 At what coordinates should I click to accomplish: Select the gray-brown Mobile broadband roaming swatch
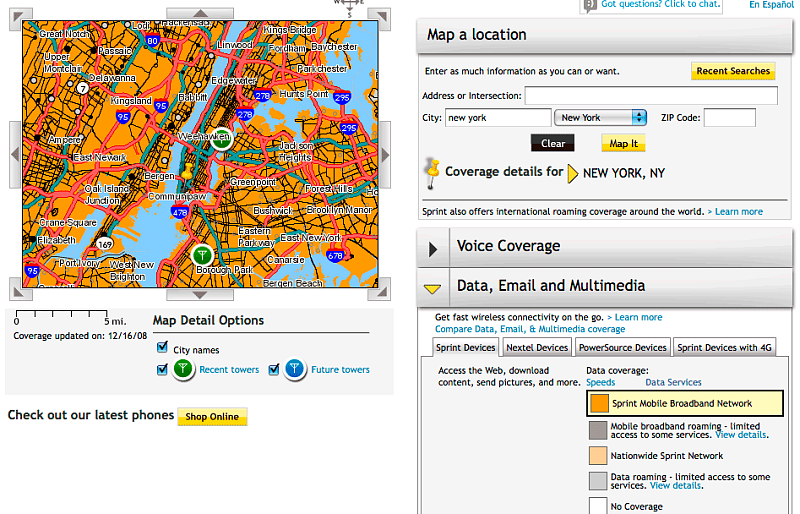(598, 430)
